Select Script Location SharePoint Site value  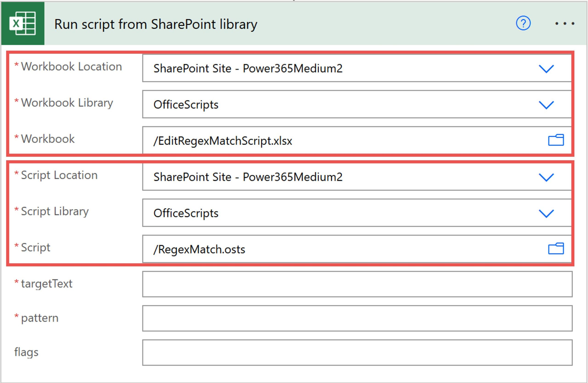tap(248, 177)
